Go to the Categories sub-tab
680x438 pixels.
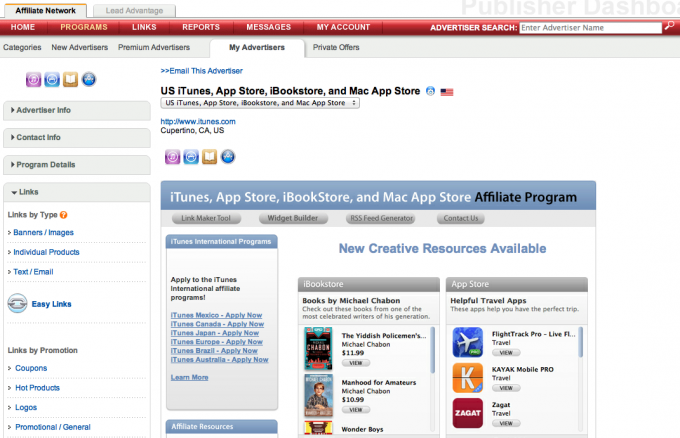(22, 47)
